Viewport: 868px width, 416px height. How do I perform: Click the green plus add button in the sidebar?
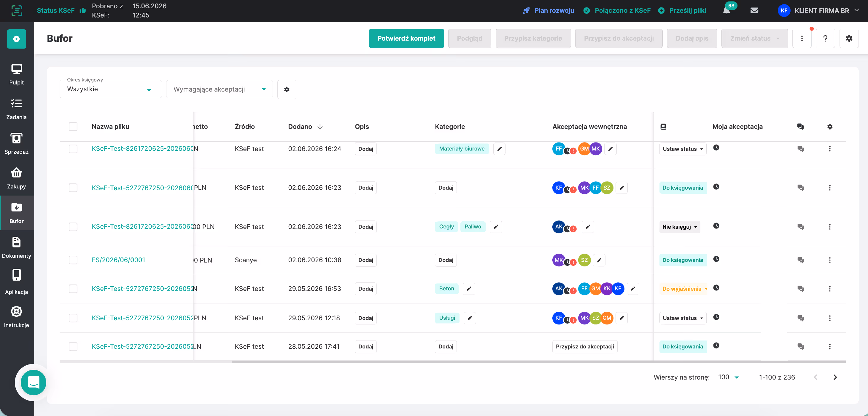pos(17,39)
